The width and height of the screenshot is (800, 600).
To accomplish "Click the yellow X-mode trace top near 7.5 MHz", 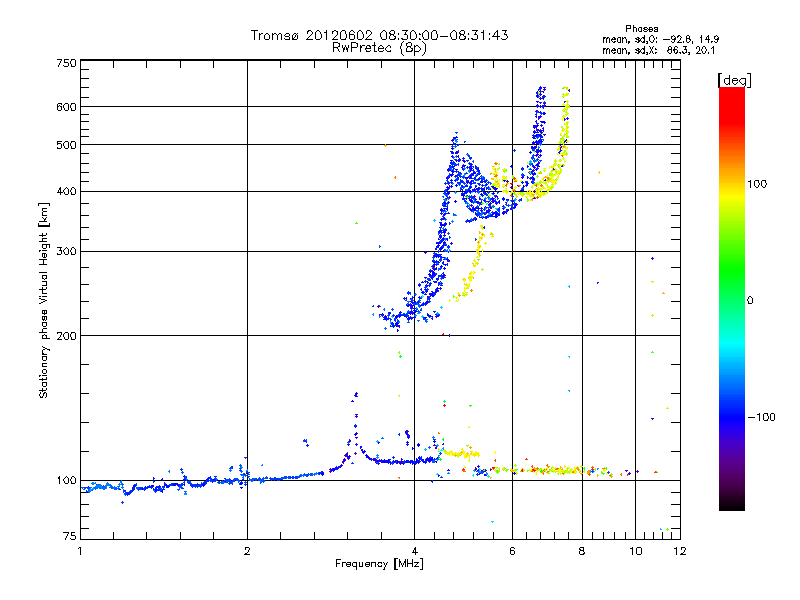I will pos(565,90).
